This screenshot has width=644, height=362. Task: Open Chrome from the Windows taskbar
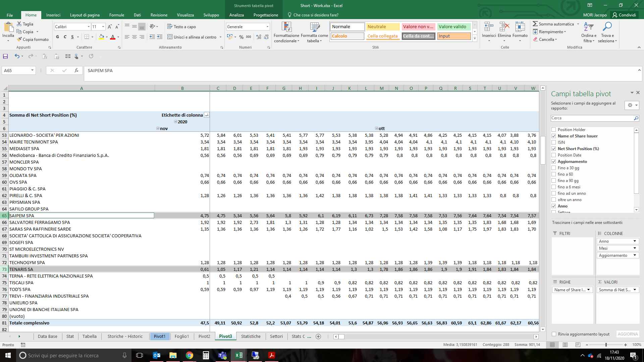(x=190, y=355)
